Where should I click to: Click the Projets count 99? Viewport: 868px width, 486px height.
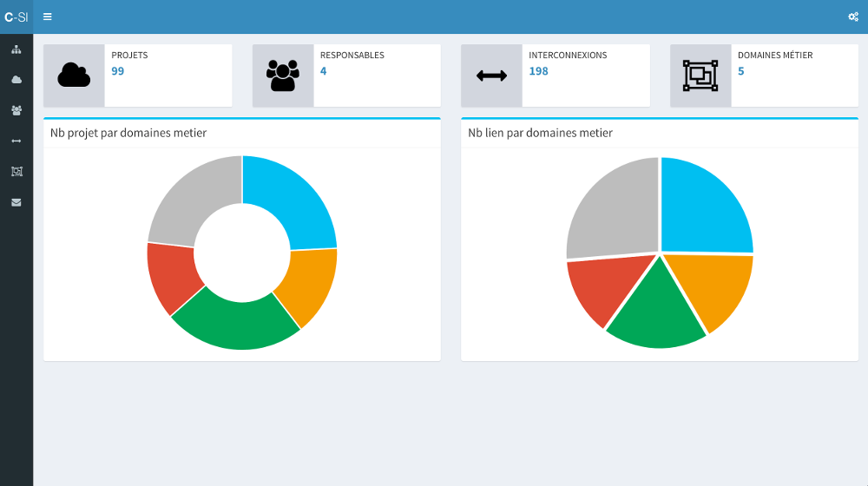coord(118,71)
